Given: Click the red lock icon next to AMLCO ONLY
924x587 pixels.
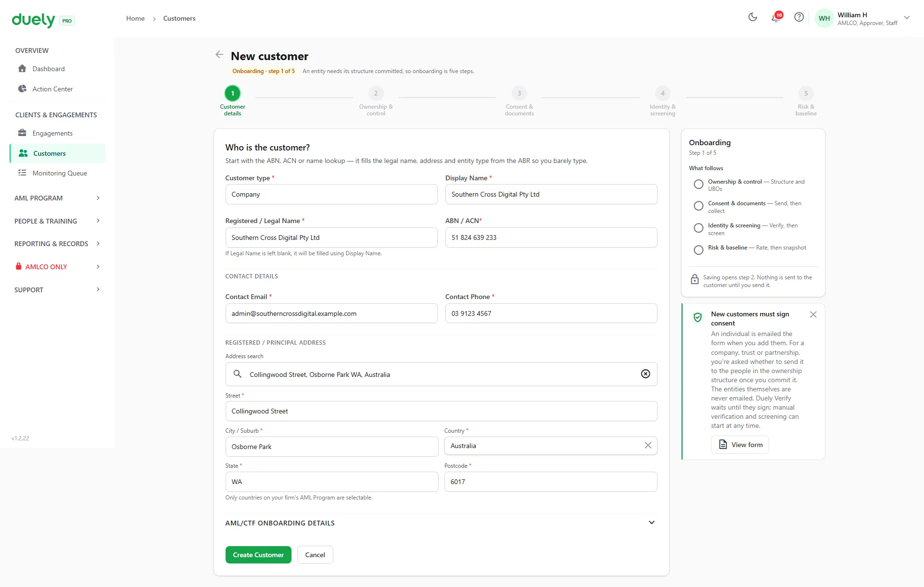Looking at the screenshot, I should (x=18, y=266).
